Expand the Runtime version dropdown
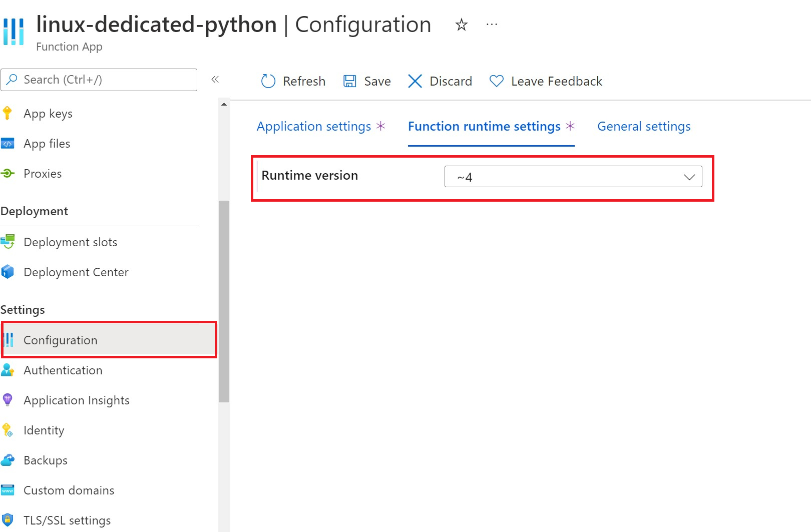 (573, 177)
